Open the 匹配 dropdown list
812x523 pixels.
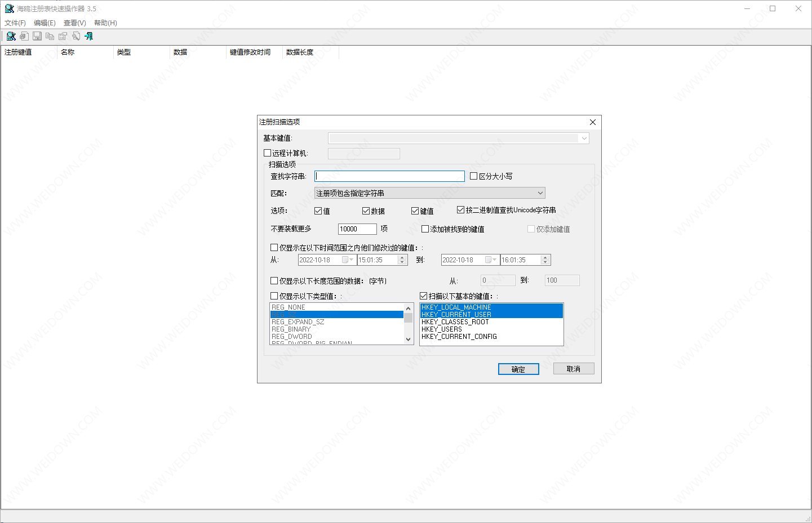point(430,193)
